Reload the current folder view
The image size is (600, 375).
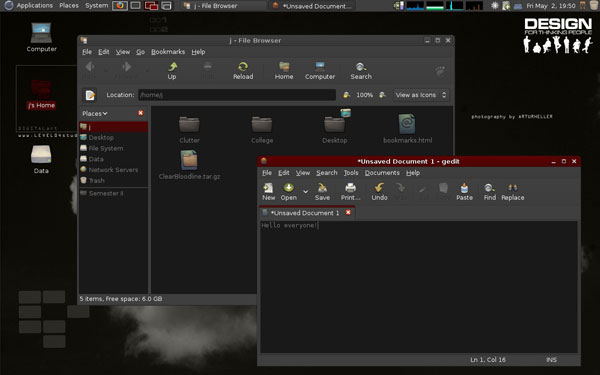click(x=243, y=71)
